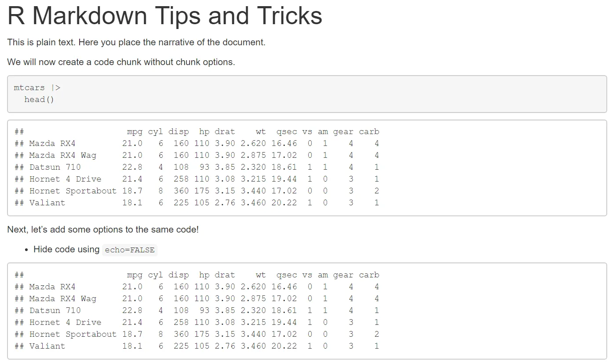Click 'Mazda RX4 Wag' row in first output
Viewport: 616px width, 364px height.
pos(197,155)
